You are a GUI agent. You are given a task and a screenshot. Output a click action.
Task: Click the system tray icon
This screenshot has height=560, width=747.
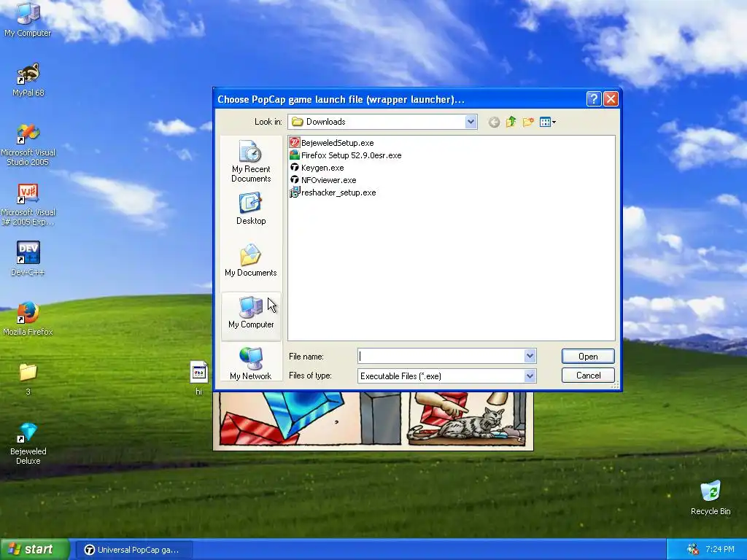coord(693,550)
